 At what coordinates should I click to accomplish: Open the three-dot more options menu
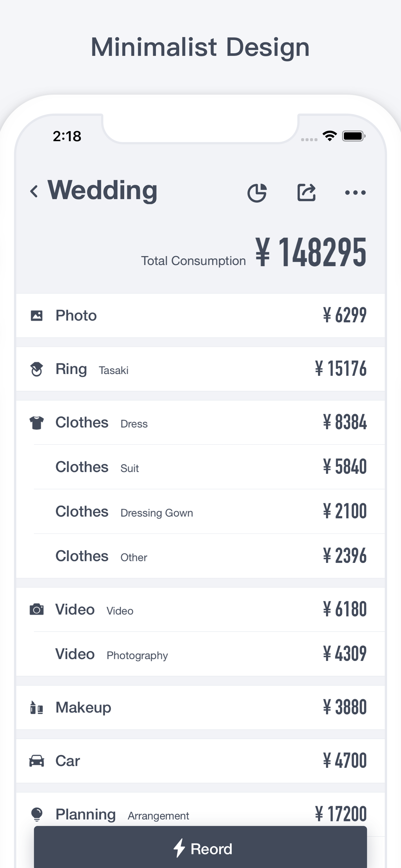click(x=355, y=193)
